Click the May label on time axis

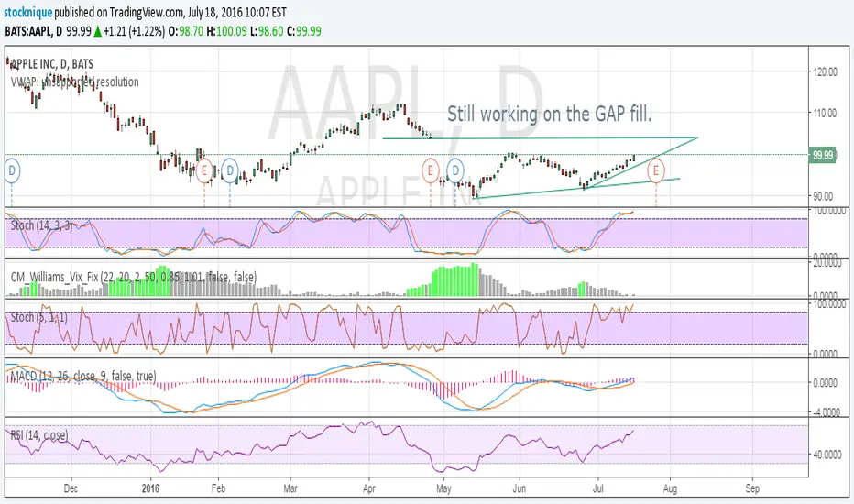click(443, 488)
